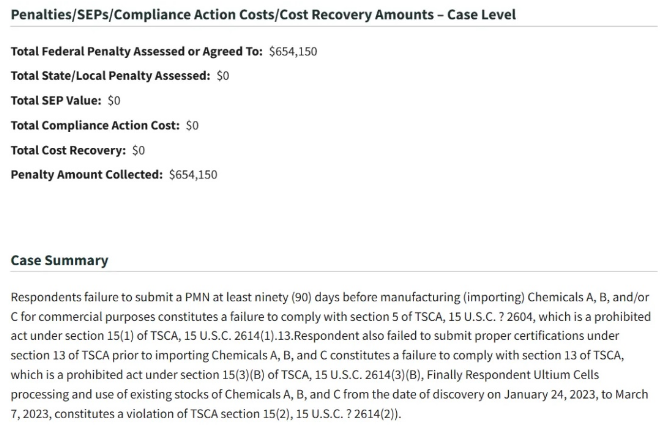Click the Total SEP Value label

[x=56, y=101]
